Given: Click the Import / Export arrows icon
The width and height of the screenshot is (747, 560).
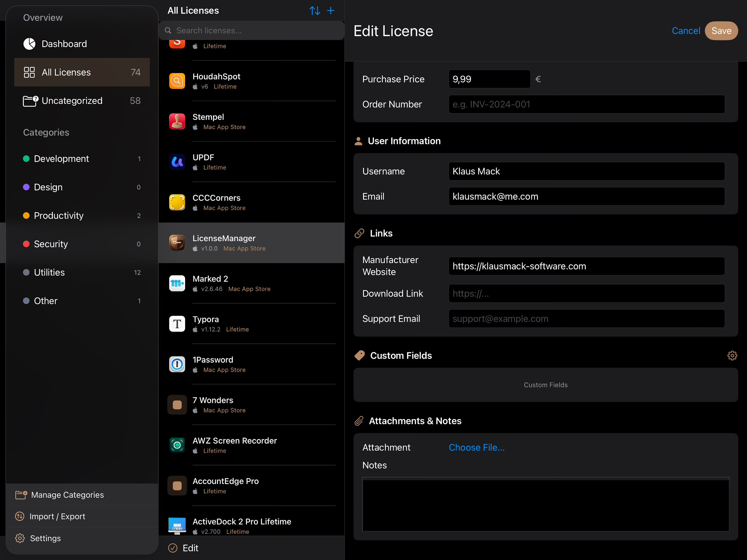Looking at the screenshot, I should coord(20,517).
